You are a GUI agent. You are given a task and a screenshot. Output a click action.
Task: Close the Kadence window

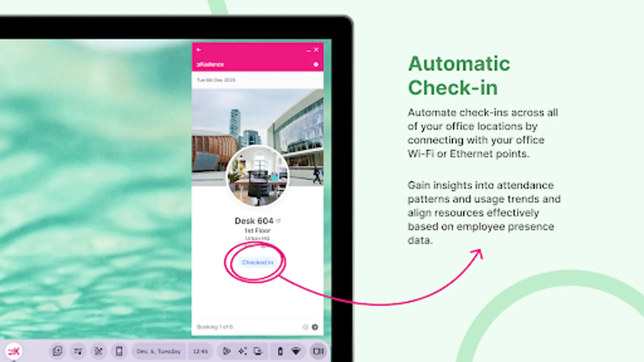pyautogui.click(x=316, y=50)
